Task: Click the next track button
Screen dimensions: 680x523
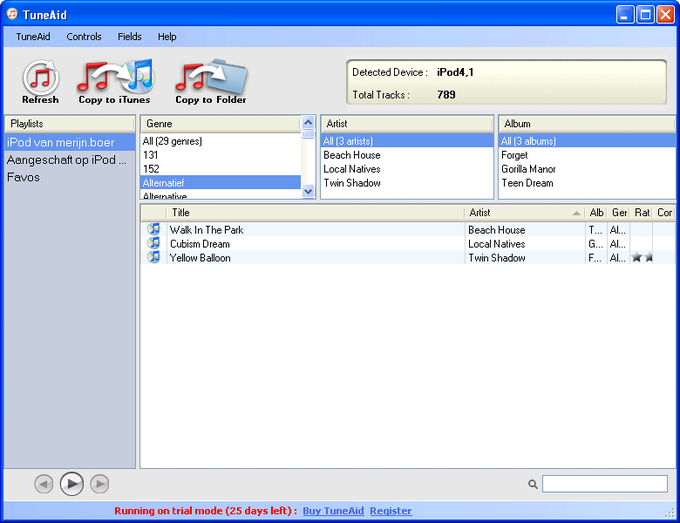Action: 100,484
